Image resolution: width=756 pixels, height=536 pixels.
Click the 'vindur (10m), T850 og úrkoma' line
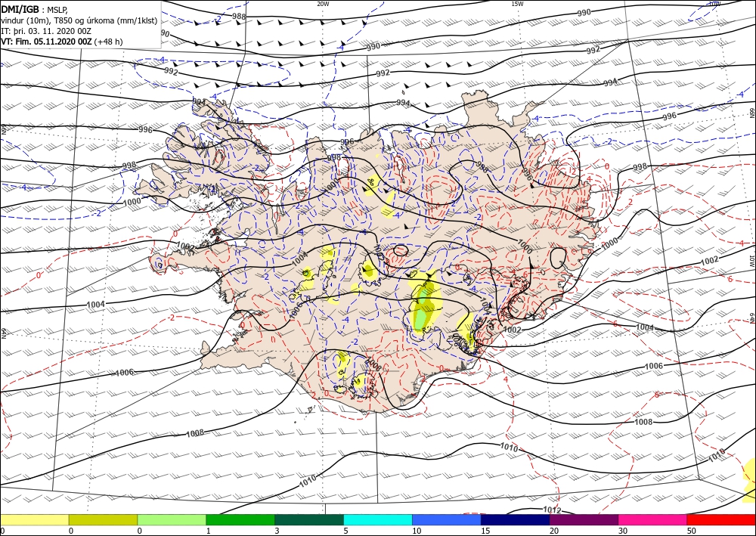coord(79,20)
